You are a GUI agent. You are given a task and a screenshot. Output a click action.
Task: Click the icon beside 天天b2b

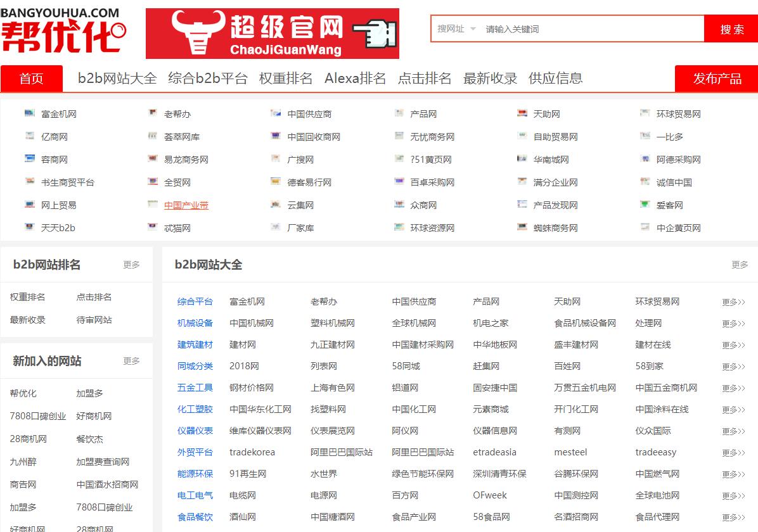(x=30, y=227)
